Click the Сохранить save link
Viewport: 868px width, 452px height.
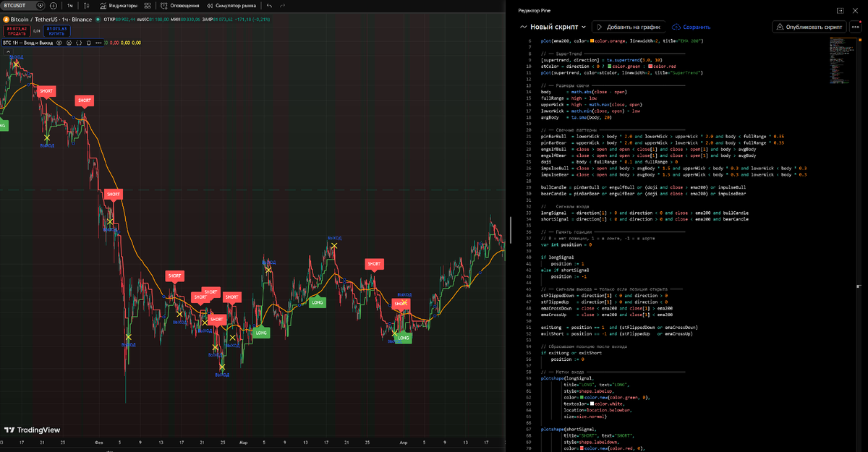(x=692, y=27)
